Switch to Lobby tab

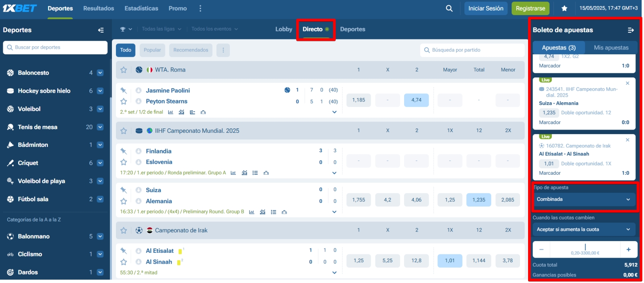[284, 29]
